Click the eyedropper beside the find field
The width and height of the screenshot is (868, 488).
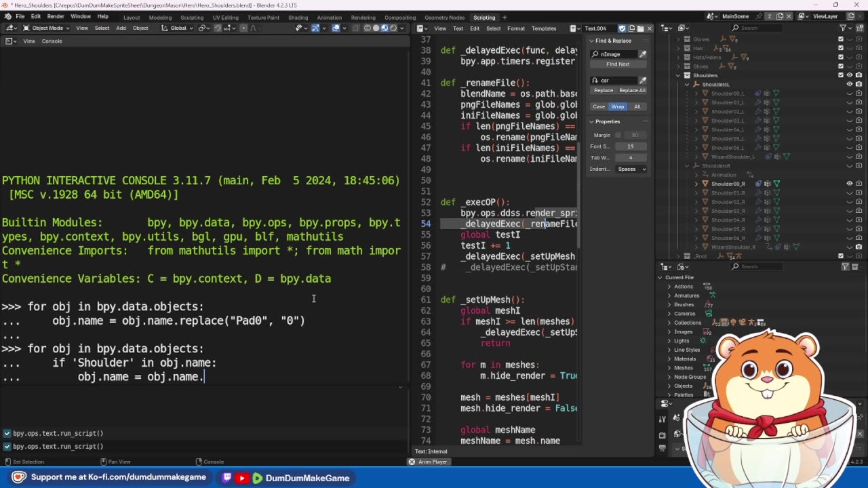pos(642,54)
